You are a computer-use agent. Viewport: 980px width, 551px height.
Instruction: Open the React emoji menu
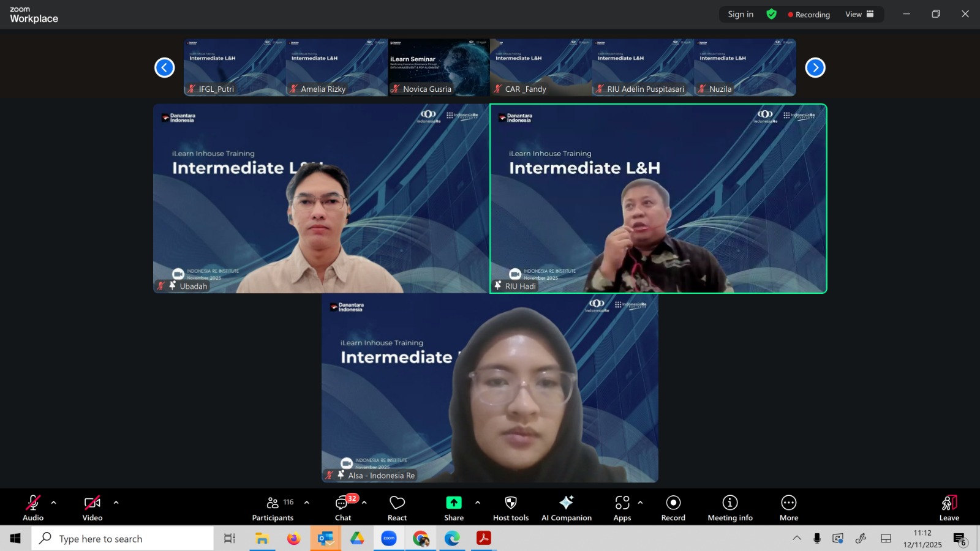pos(397,508)
